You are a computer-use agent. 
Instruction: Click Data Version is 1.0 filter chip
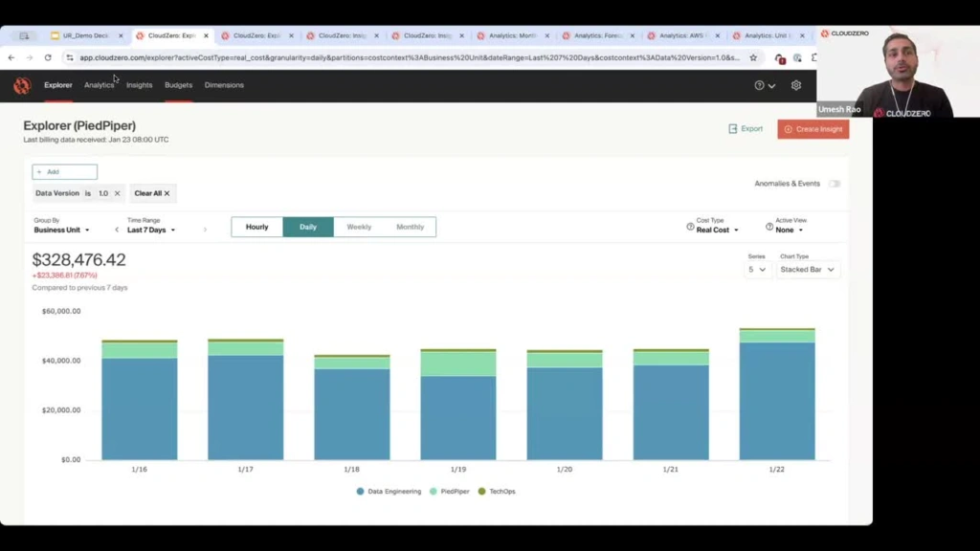(78, 193)
